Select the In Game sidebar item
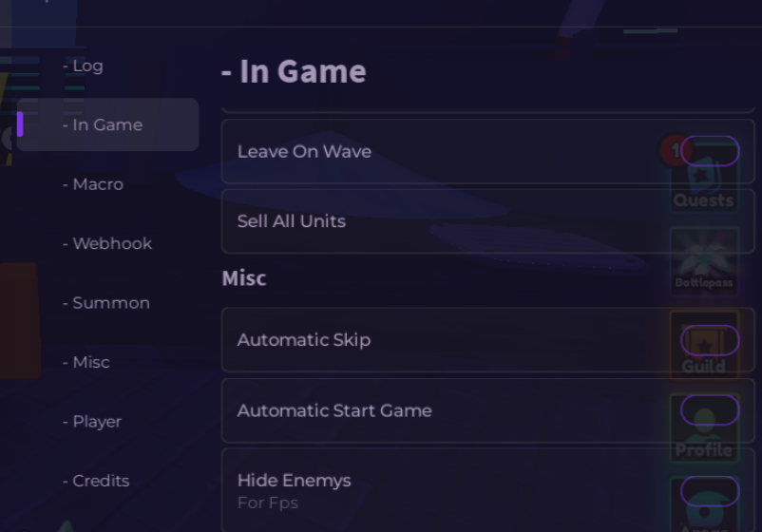 point(108,124)
